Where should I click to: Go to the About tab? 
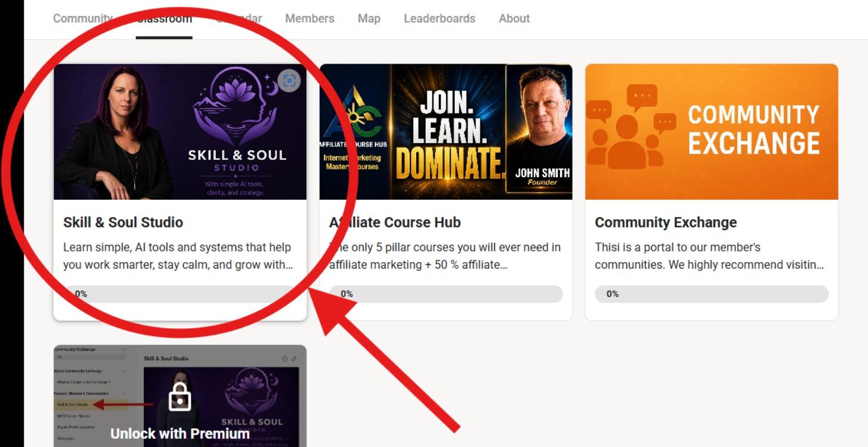pos(514,18)
